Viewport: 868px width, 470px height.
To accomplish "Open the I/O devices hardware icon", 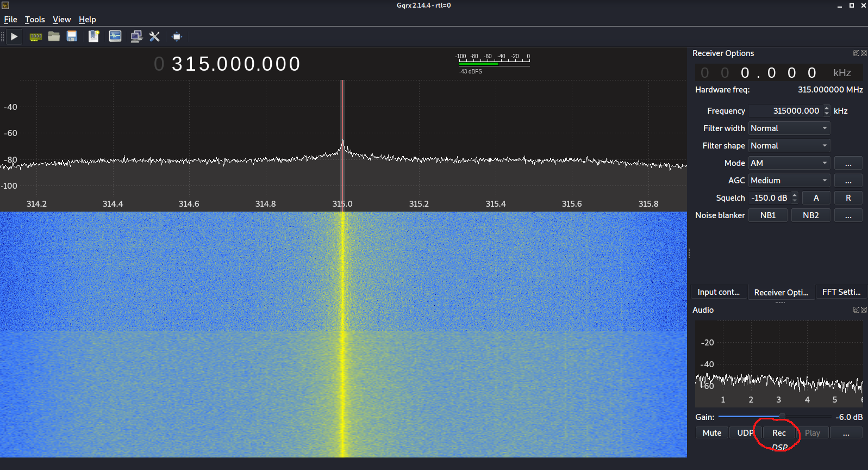I will click(35, 36).
